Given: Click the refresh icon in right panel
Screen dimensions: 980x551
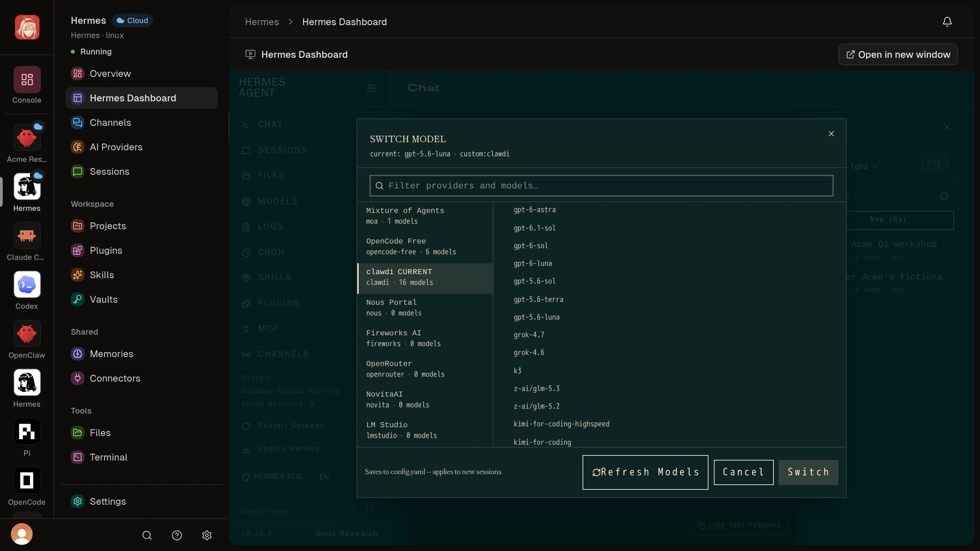Looking at the screenshot, I should coord(944,196).
